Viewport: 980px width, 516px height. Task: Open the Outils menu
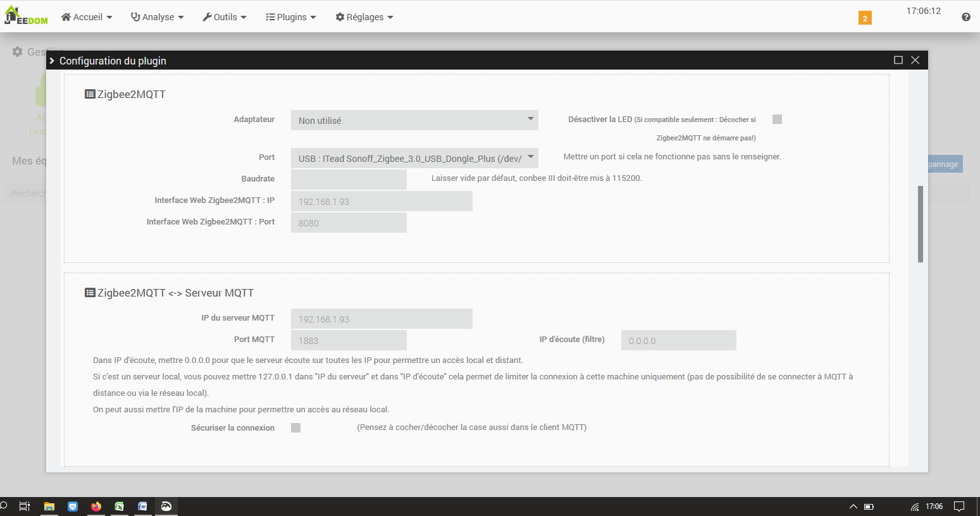(225, 17)
